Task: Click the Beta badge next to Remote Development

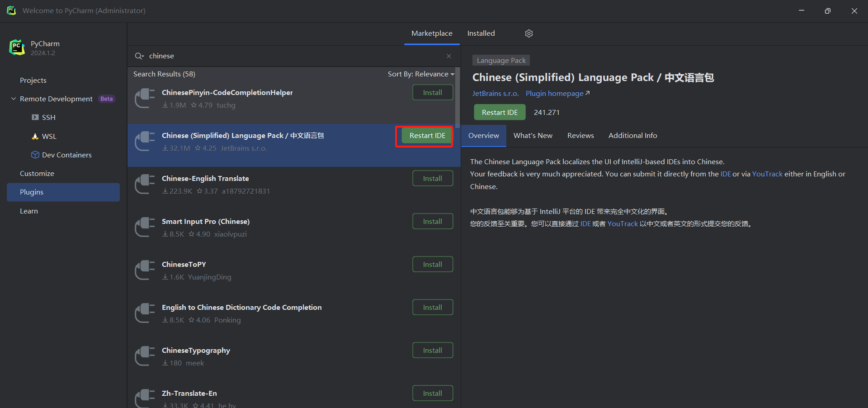Action: click(107, 99)
